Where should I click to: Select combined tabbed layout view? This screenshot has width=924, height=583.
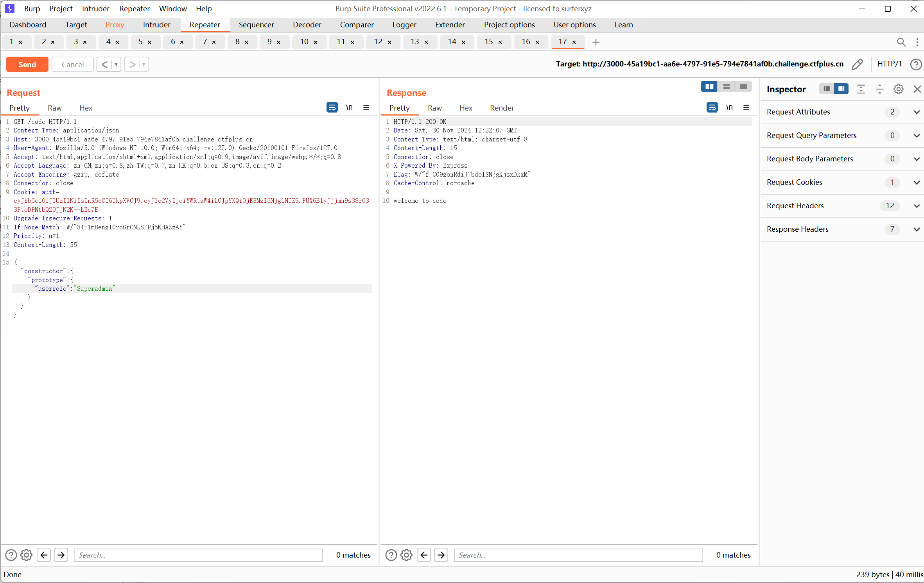(743, 87)
